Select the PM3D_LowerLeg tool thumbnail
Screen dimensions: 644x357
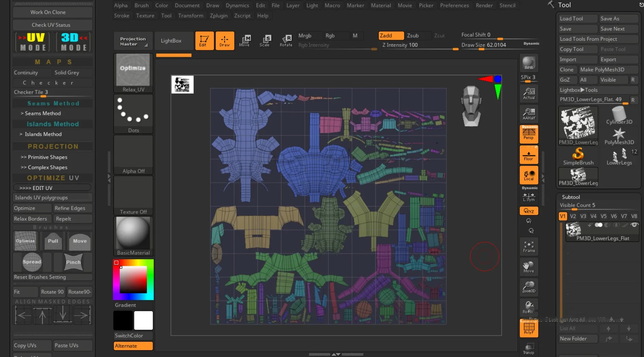[578, 125]
